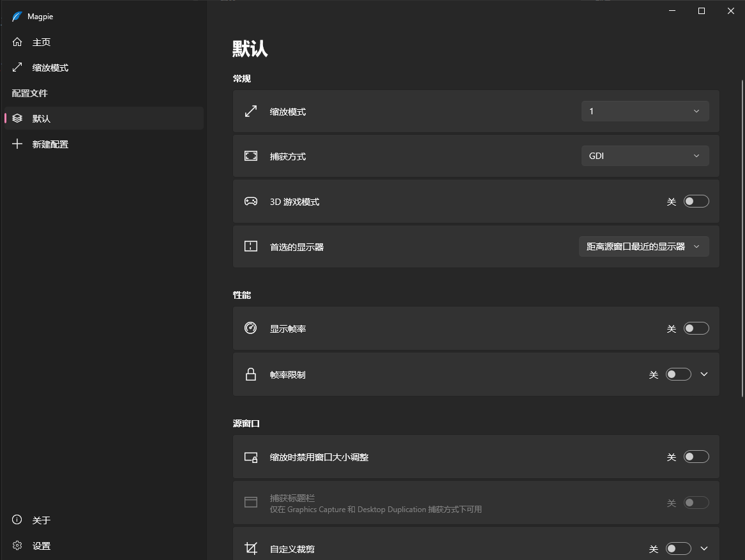Click the layers icon beside 默认 profile

tap(17, 118)
